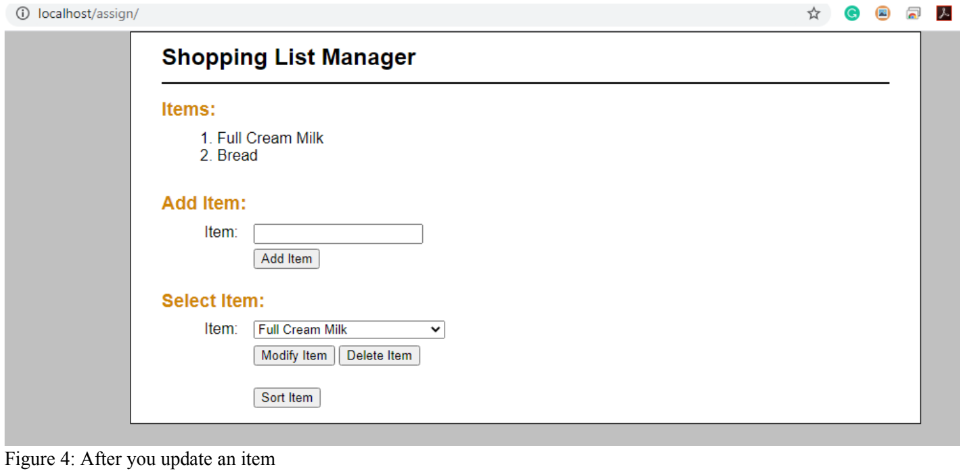Open the Adobe Acrobat extension
This screenshot has height=471, width=960.
[943, 14]
